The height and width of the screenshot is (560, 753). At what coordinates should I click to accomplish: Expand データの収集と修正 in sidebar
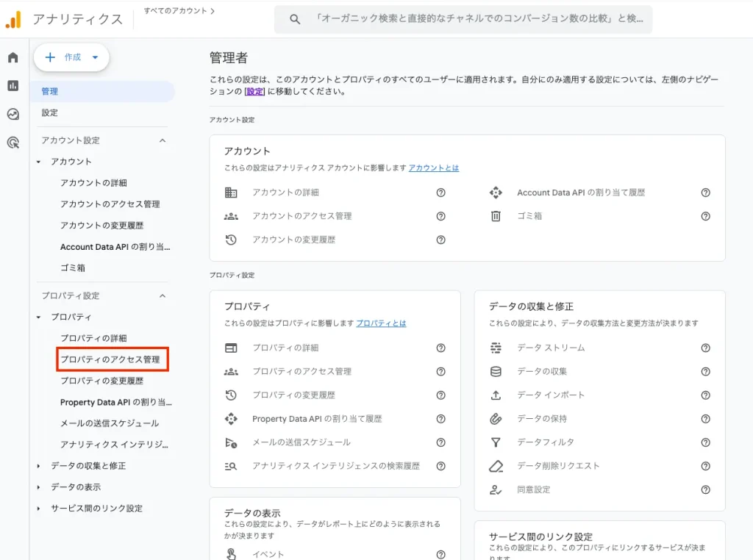point(38,466)
